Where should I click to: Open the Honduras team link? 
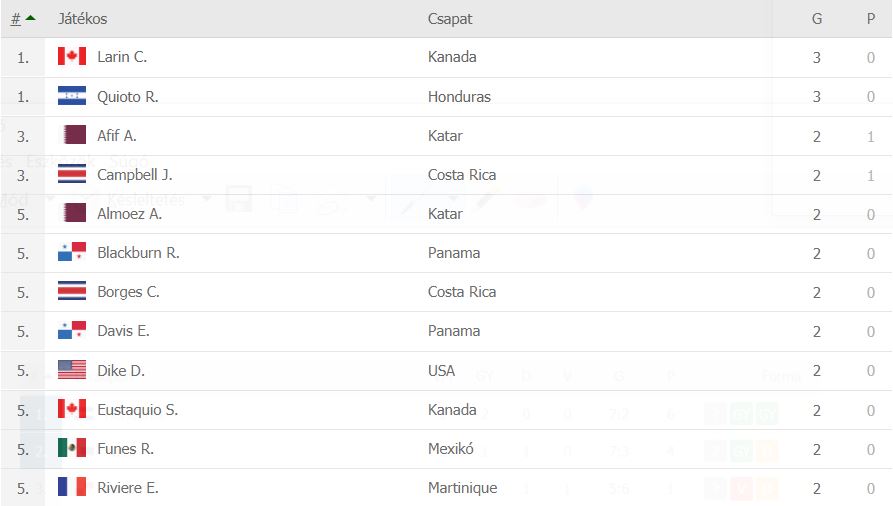[459, 96]
